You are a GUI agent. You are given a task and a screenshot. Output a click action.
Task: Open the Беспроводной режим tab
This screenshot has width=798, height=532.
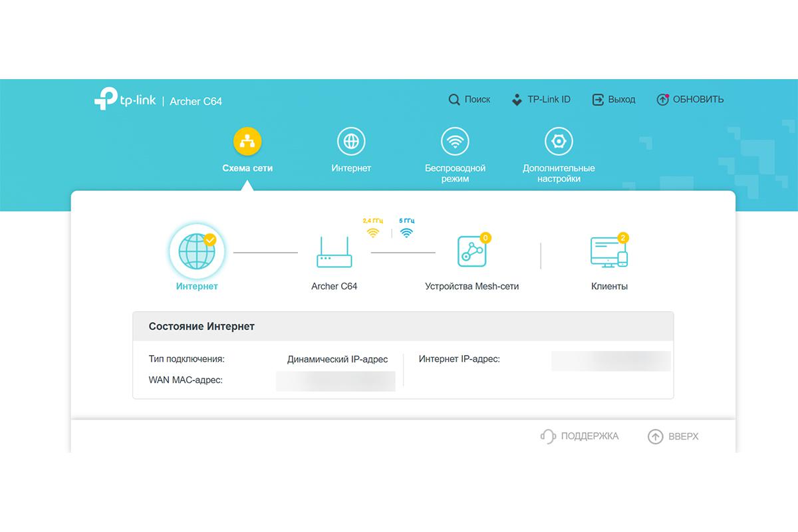456,142
